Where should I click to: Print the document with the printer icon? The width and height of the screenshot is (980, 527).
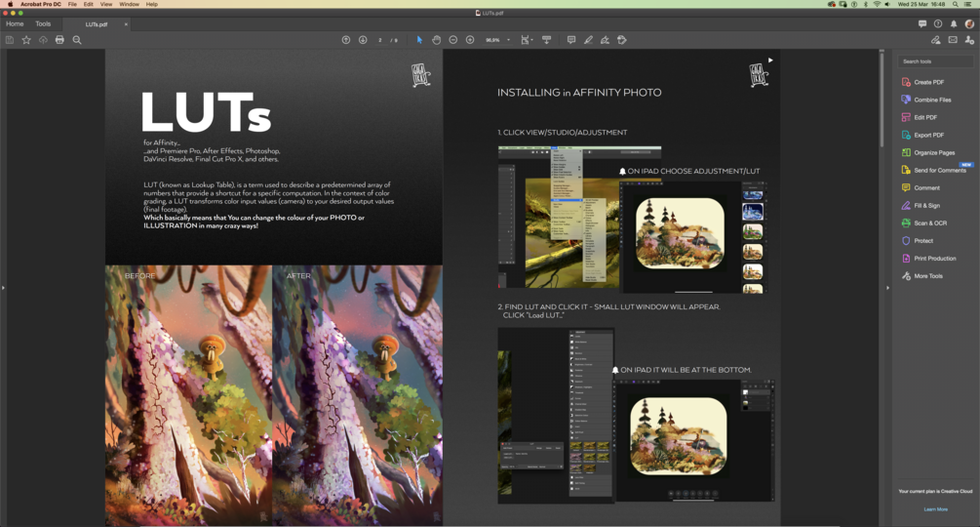[59, 40]
